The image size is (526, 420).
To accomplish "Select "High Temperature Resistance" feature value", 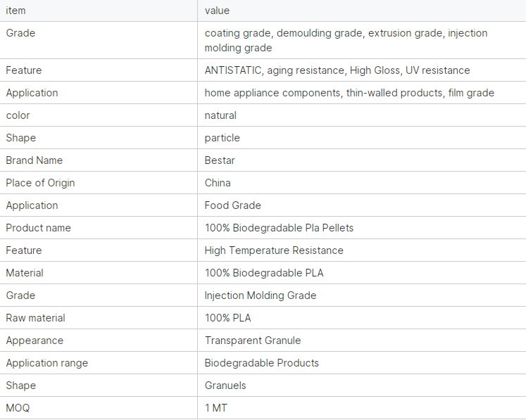I will (274, 250).
